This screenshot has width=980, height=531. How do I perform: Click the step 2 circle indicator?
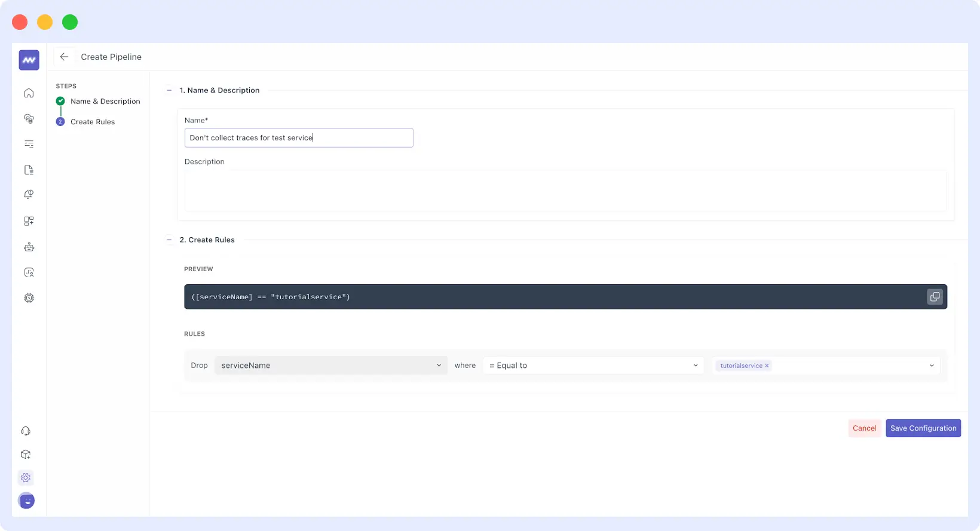tap(60, 122)
